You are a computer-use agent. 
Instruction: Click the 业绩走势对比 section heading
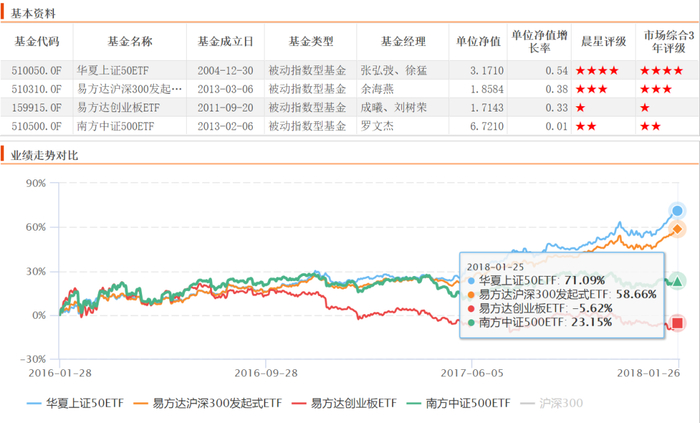coord(44,156)
